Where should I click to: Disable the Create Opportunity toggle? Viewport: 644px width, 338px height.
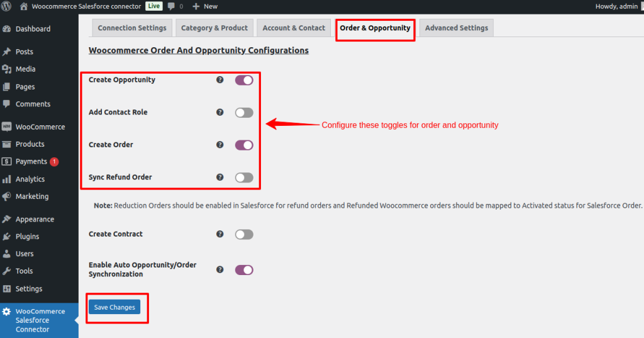(244, 80)
